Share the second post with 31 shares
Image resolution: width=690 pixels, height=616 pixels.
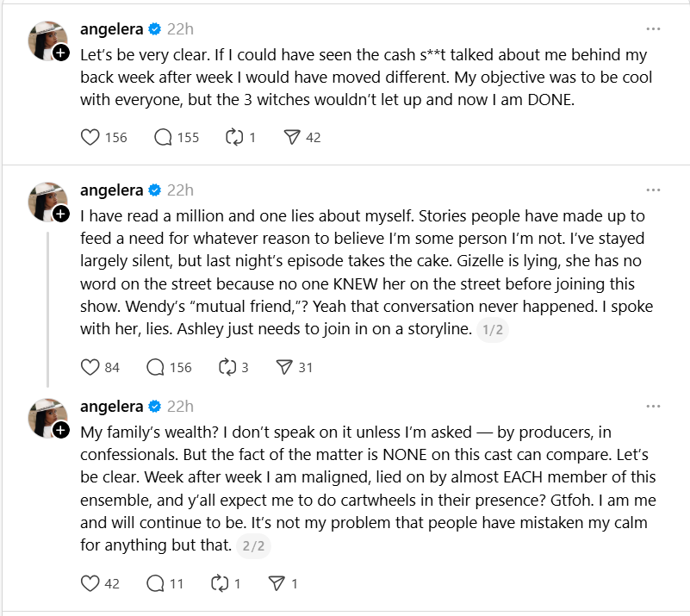tap(284, 367)
